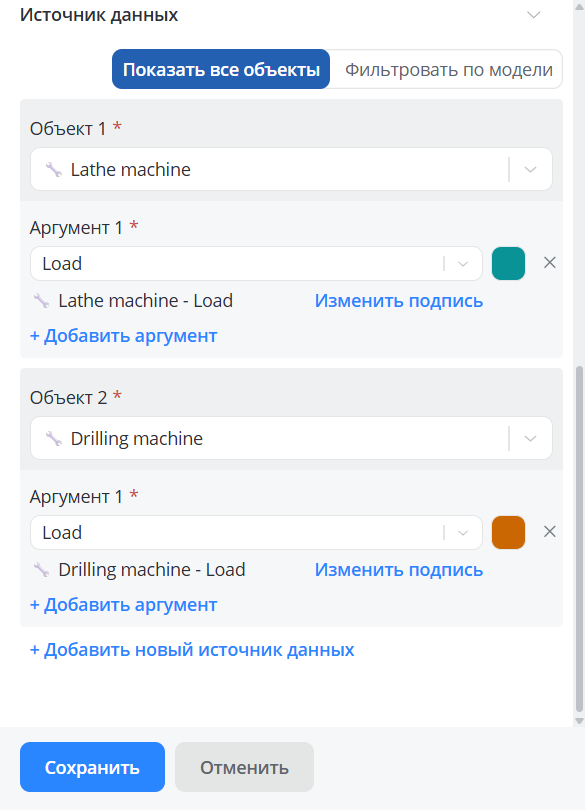
Task: Collapse the Источник данных section chevron
Action: (534, 14)
